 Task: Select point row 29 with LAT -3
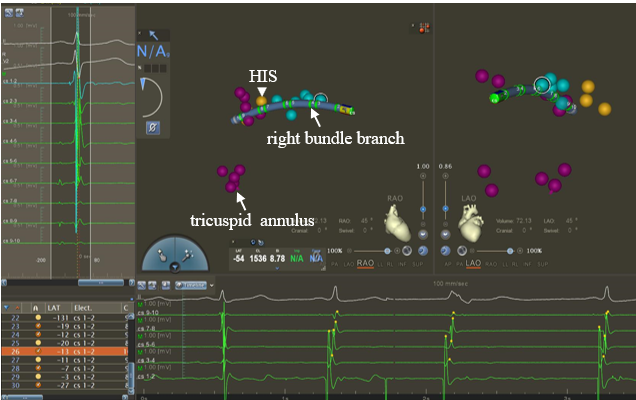tap(65, 377)
